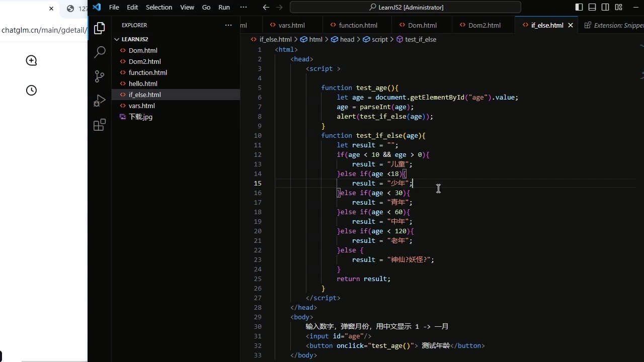Open the Selection menu
The height and width of the screenshot is (362, 644).
coord(158,8)
